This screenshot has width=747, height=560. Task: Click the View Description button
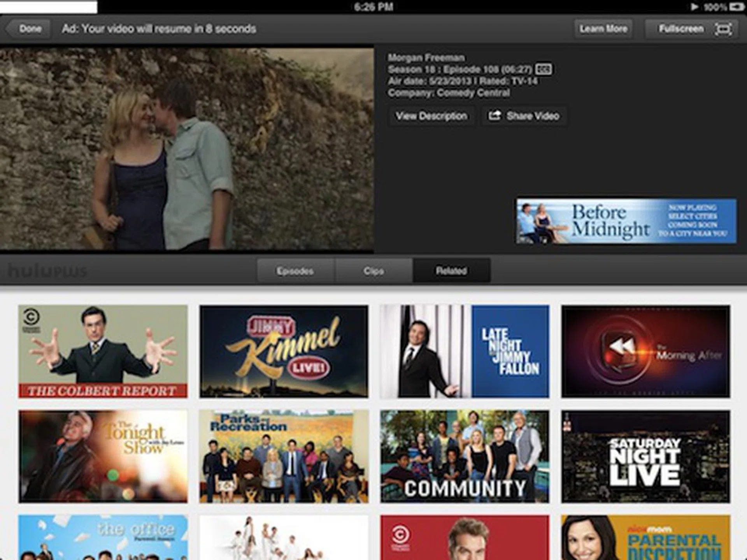point(431,116)
